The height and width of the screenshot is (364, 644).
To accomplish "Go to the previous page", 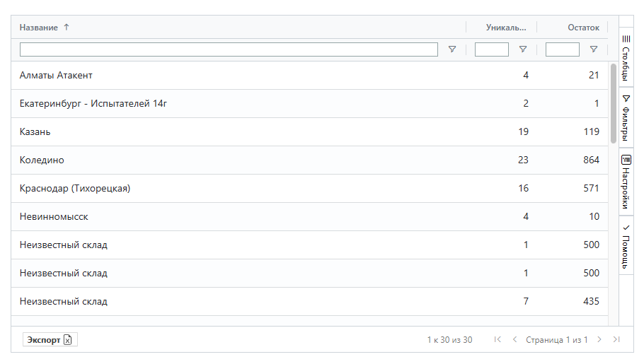I will click(514, 339).
